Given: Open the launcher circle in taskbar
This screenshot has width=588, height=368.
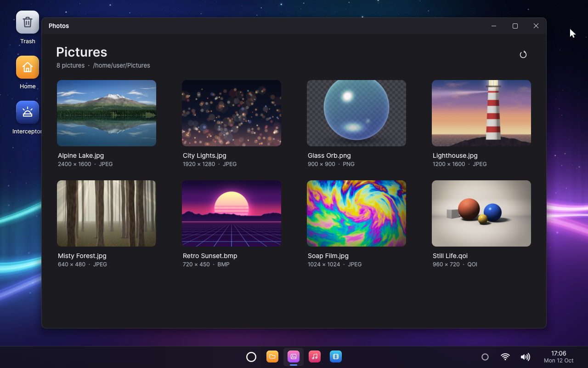Looking at the screenshot, I should [x=251, y=357].
